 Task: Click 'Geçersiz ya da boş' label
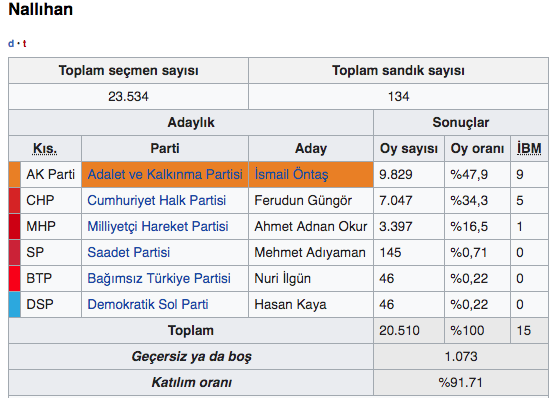[192, 356]
